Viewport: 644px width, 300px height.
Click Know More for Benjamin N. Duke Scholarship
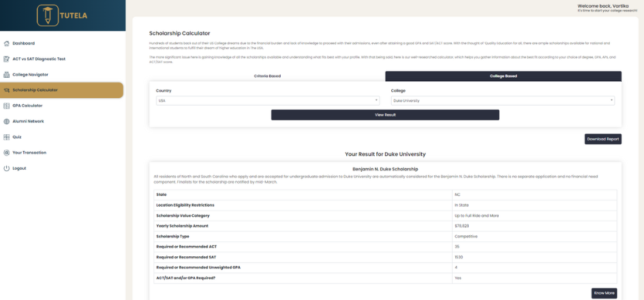click(604, 293)
